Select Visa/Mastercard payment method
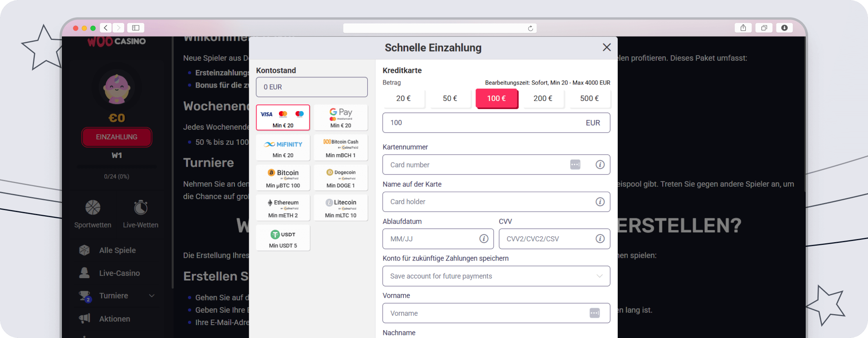Viewport: 868px width, 338px height. coord(283,117)
